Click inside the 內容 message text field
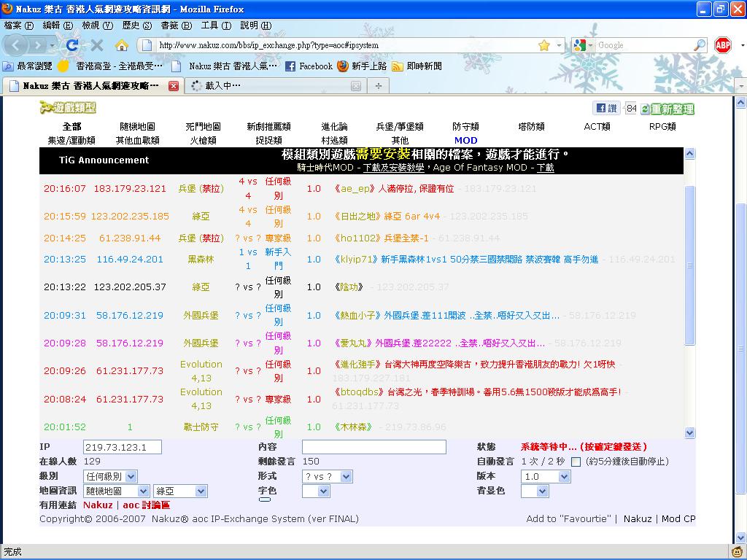 point(373,447)
